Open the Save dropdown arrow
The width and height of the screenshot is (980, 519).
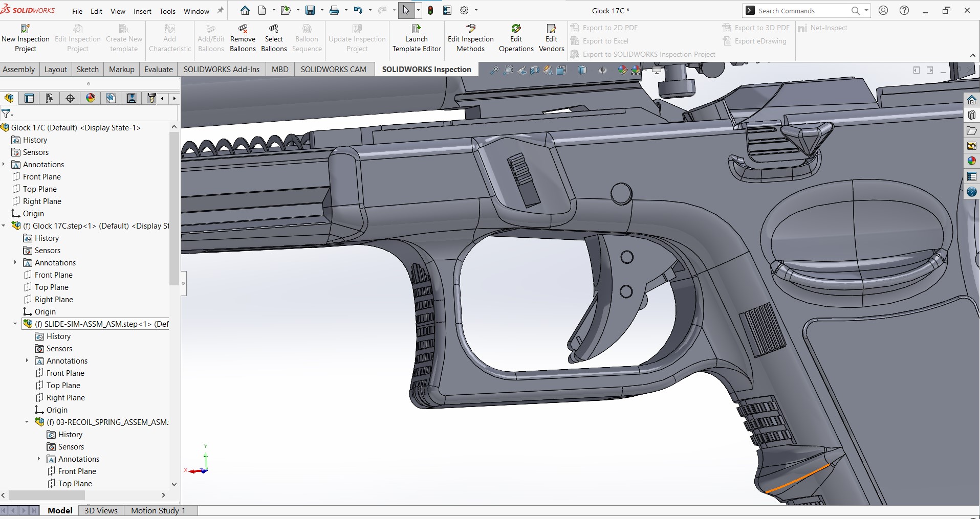[322, 10]
